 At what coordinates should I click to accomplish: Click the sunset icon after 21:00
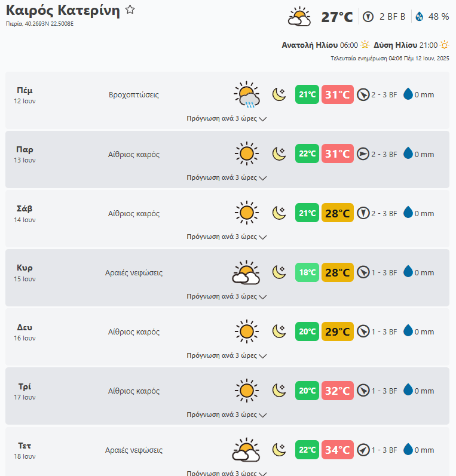[445, 45]
